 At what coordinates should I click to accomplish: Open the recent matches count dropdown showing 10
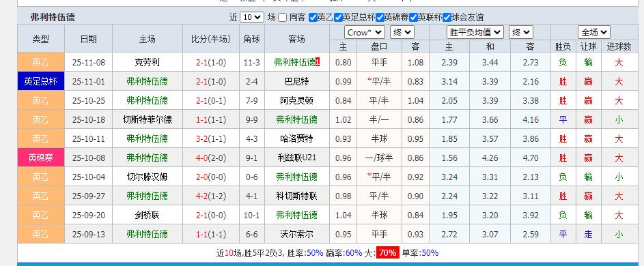pyautogui.click(x=252, y=17)
